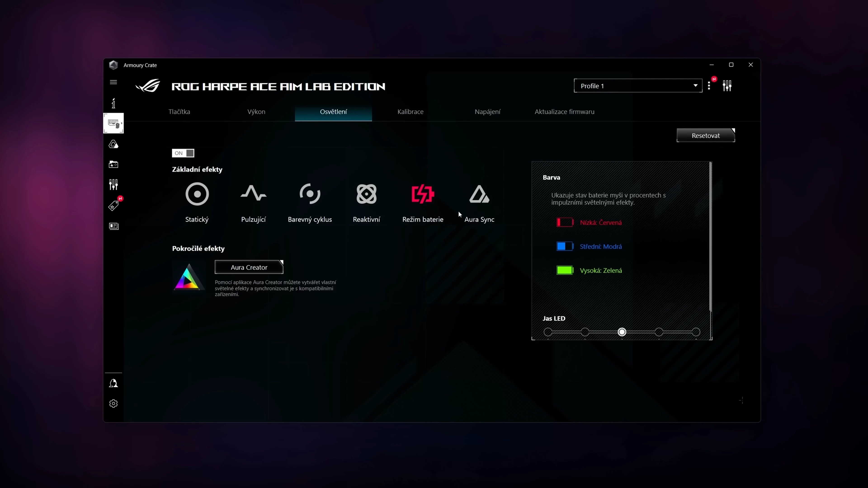Viewport: 868px width, 488px height.
Task: Select the Devices icon in sidebar
Action: [x=113, y=123]
